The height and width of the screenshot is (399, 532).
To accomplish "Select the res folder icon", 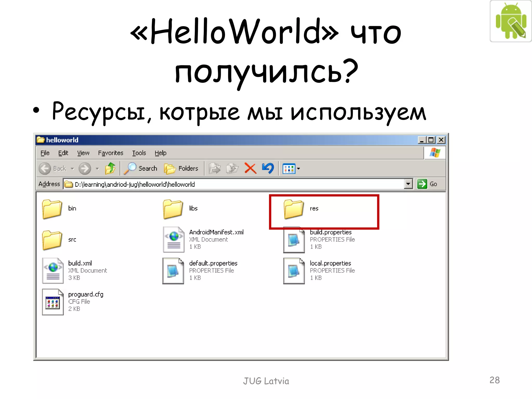I will pos(294,209).
